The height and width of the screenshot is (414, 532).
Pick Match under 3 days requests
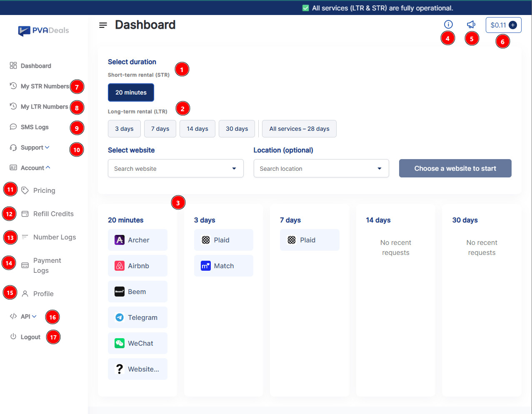[x=224, y=266]
